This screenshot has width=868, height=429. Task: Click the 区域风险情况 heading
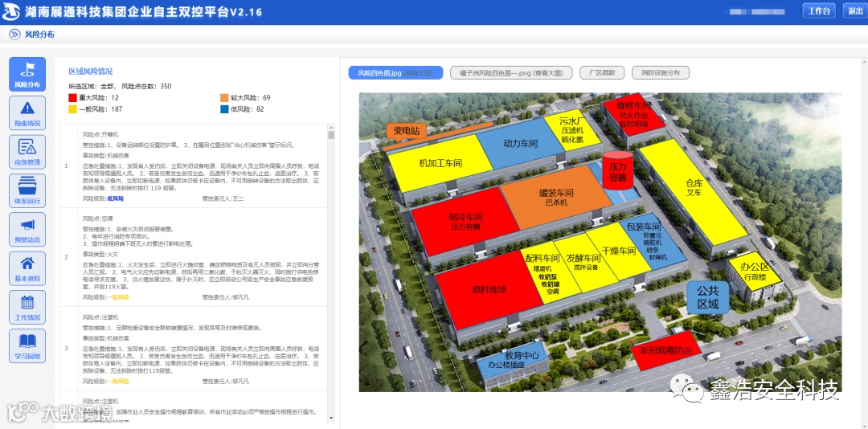[91, 71]
